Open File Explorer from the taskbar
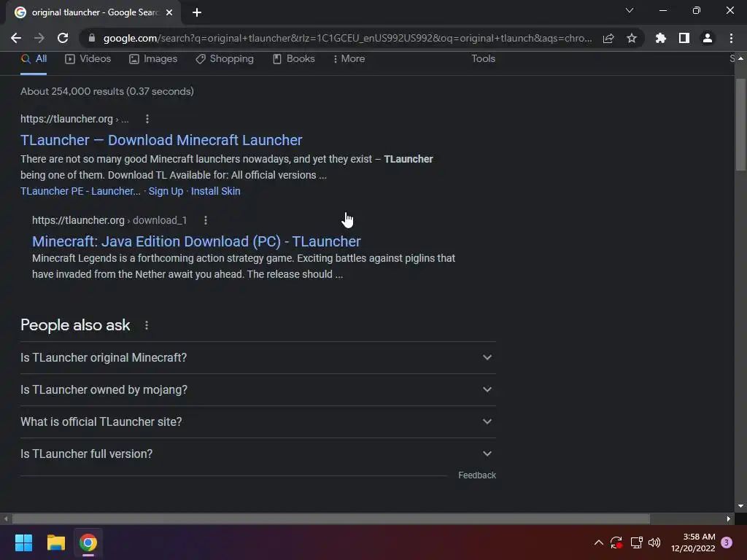 coord(55,542)
